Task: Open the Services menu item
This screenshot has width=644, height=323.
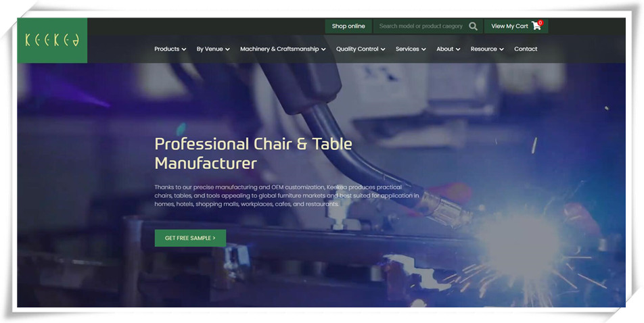Action: 407,49
